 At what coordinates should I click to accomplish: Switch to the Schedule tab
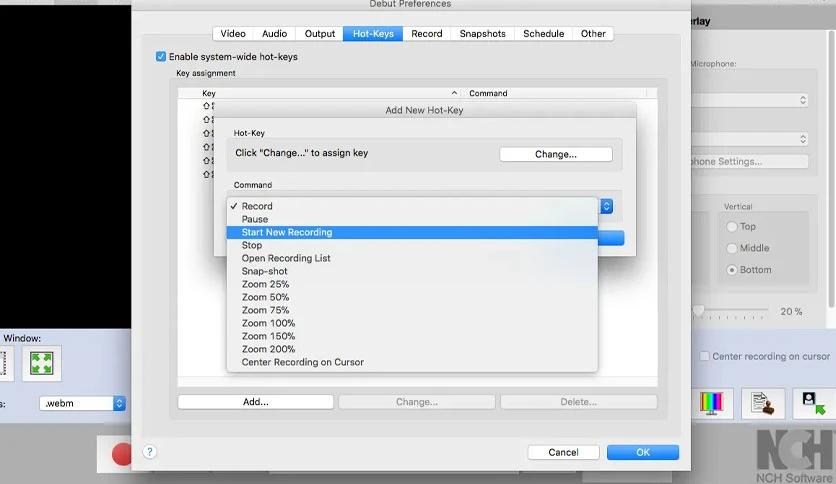point(543,34)
